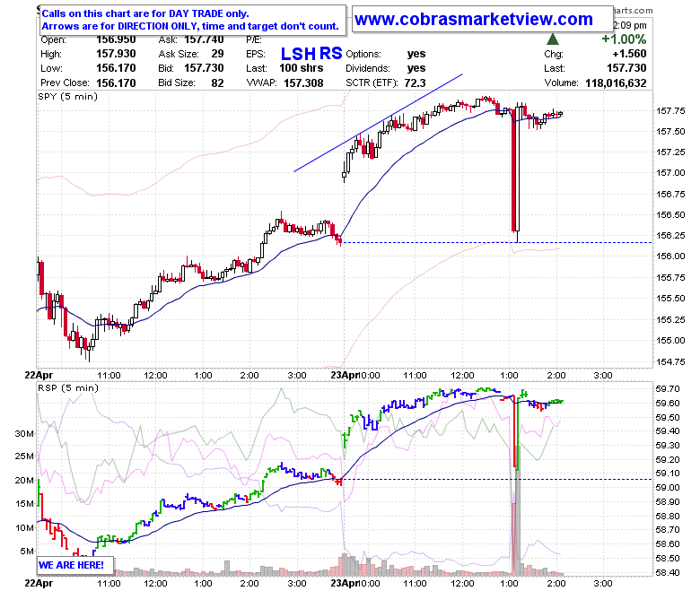700x591 pixels.
Task: Click the Ask Size value 29
Action: [x=217, y=54]
